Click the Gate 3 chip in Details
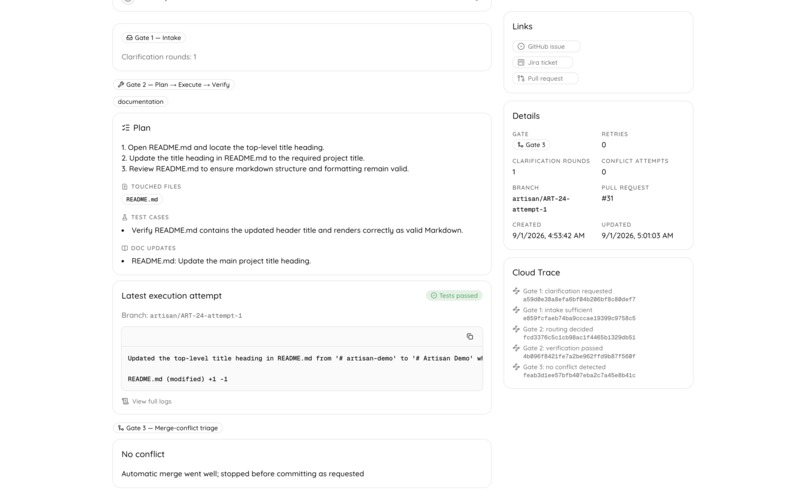Screen dimensions: 806x504 (531, 145)
